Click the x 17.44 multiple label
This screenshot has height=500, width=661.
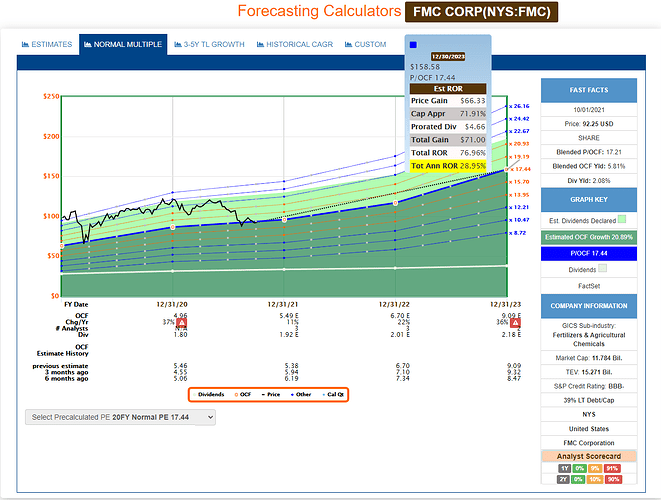coord(520,169)
